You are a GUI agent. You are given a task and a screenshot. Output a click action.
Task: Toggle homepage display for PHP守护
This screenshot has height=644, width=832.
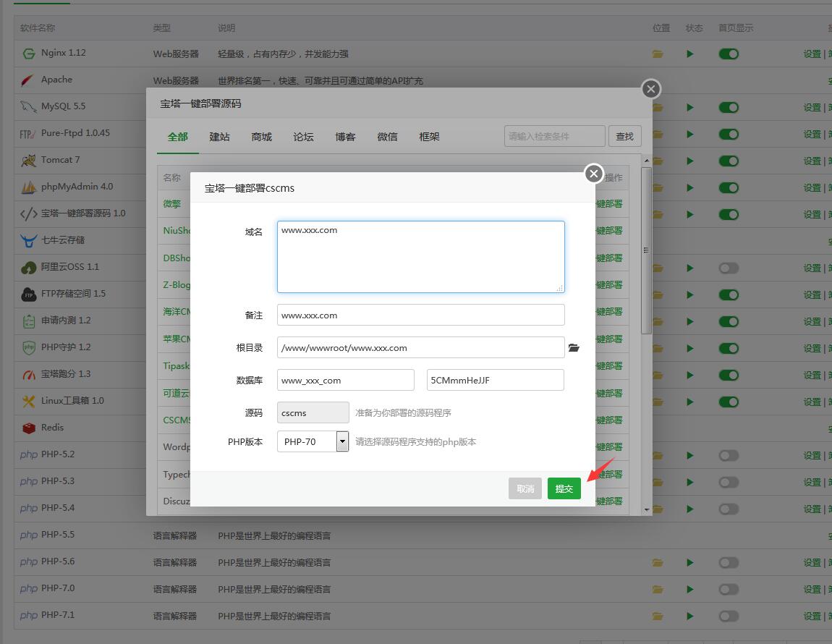[729, 348]
